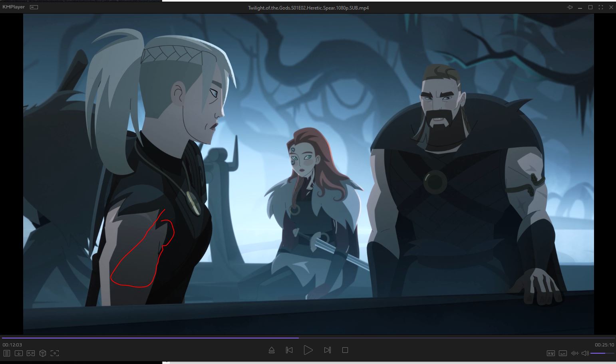Play the video
Screen dimensions: 616x364
click(x=308, y=350)
